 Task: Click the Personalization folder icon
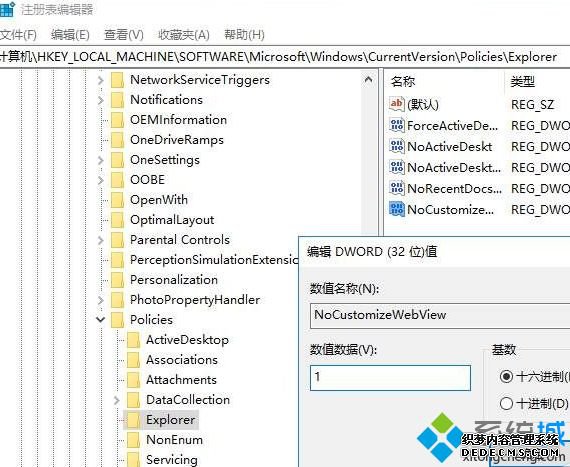click(117, 280)
